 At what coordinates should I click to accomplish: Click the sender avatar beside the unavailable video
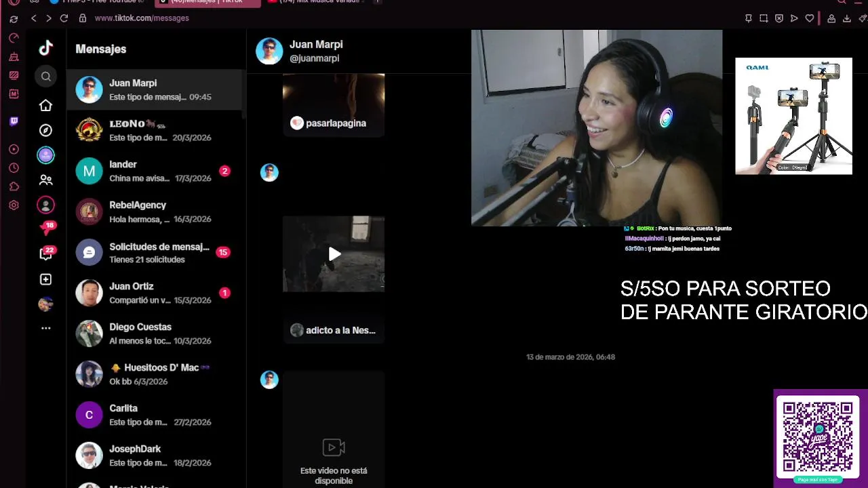269,380
